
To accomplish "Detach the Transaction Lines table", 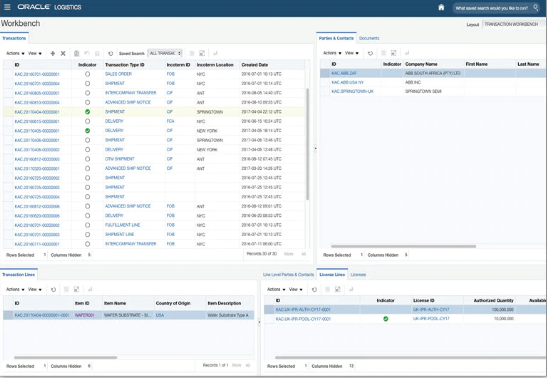I will 76,289.
